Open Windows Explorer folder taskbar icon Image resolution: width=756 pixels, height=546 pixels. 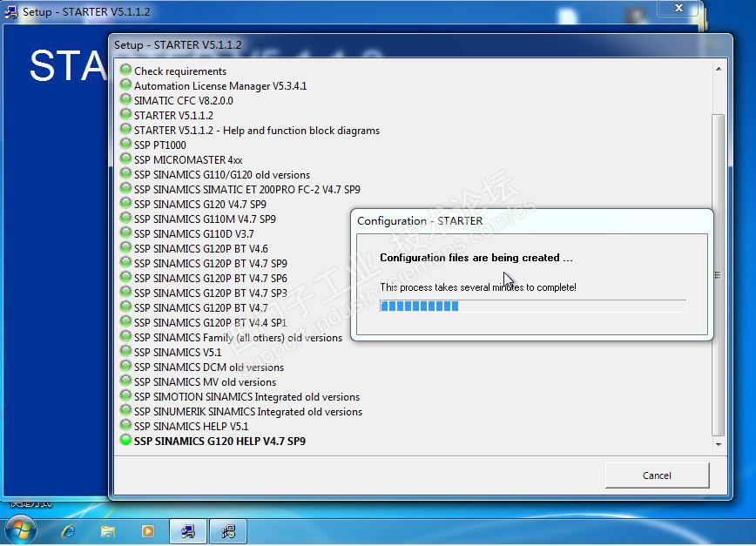click(108, 531)
